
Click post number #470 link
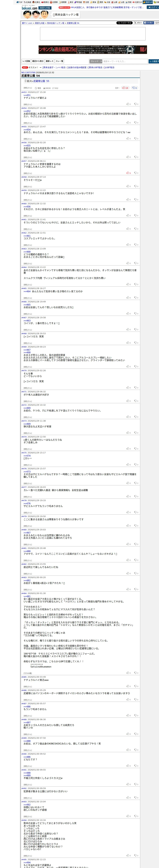24,371
